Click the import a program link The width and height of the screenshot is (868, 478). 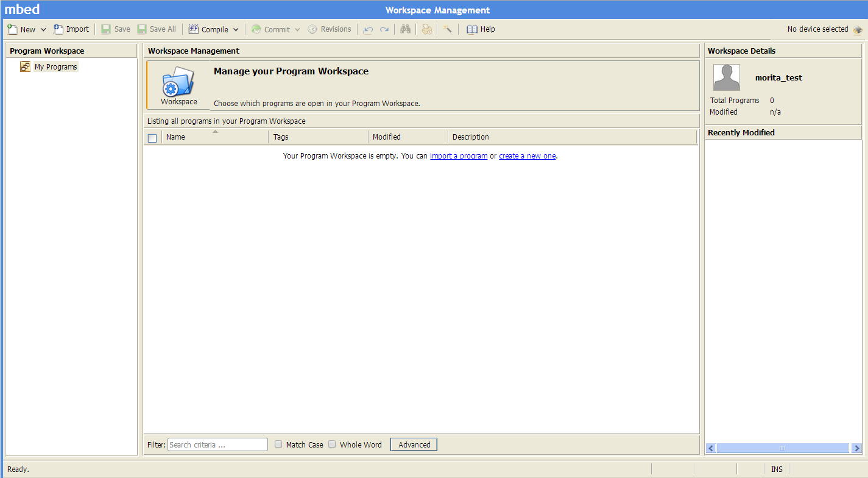coord(459,156)
